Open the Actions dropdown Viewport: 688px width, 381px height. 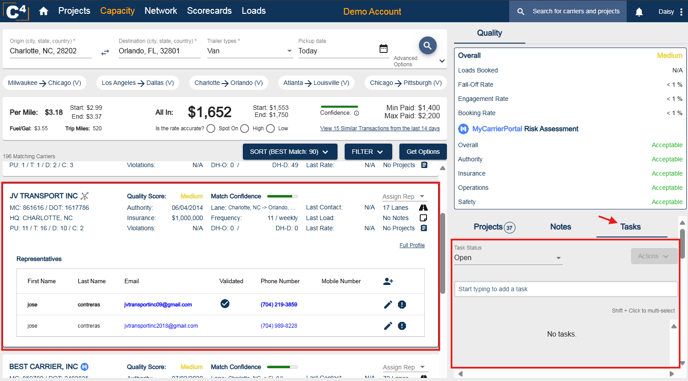point(654,256)
